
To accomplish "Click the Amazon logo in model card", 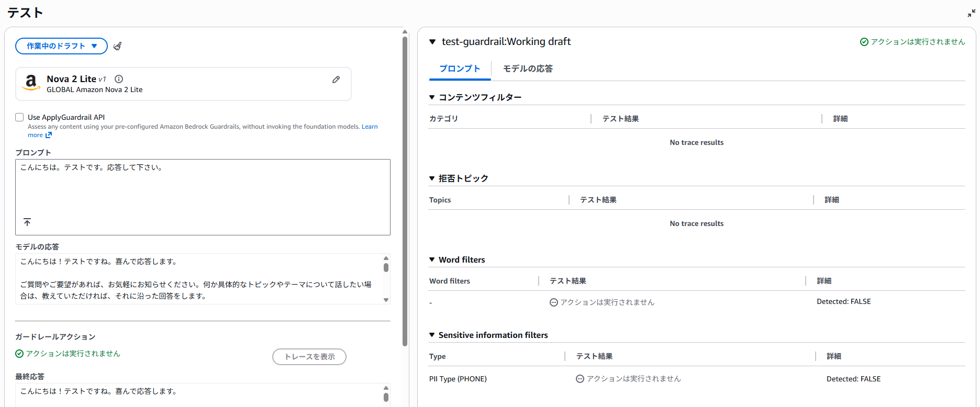I will [x=31, y=83].
